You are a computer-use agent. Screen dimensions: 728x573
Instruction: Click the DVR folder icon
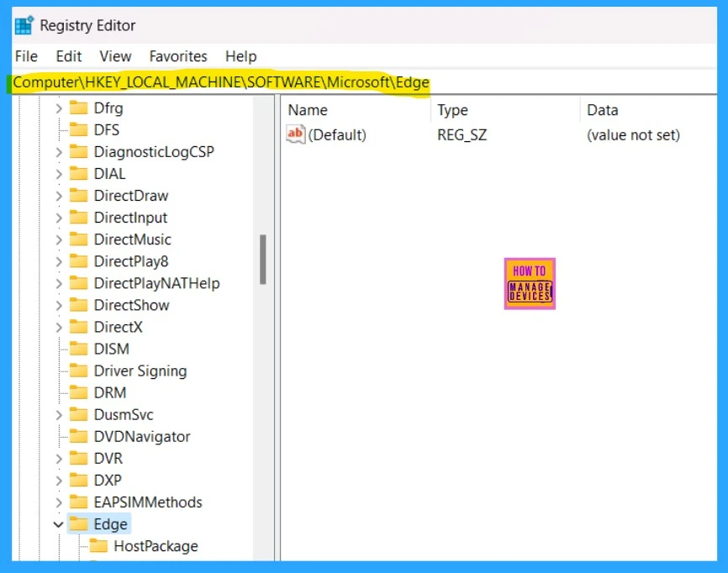tap(78, 458)
